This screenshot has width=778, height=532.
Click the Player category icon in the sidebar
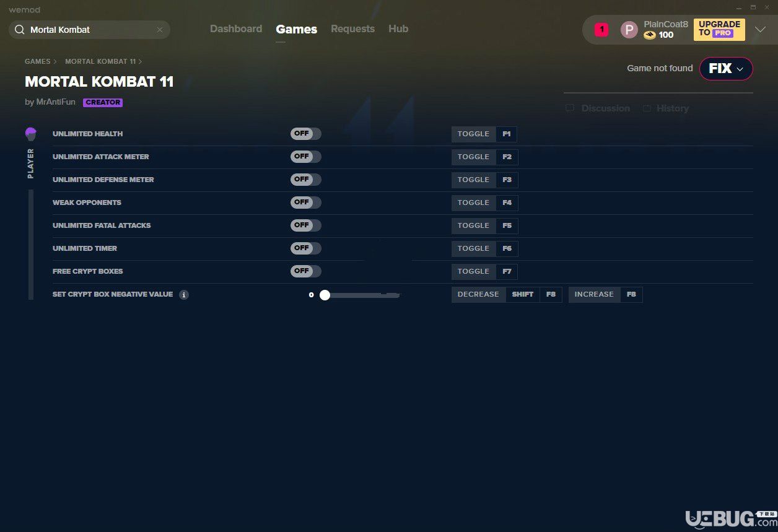[x=31, y=134]
